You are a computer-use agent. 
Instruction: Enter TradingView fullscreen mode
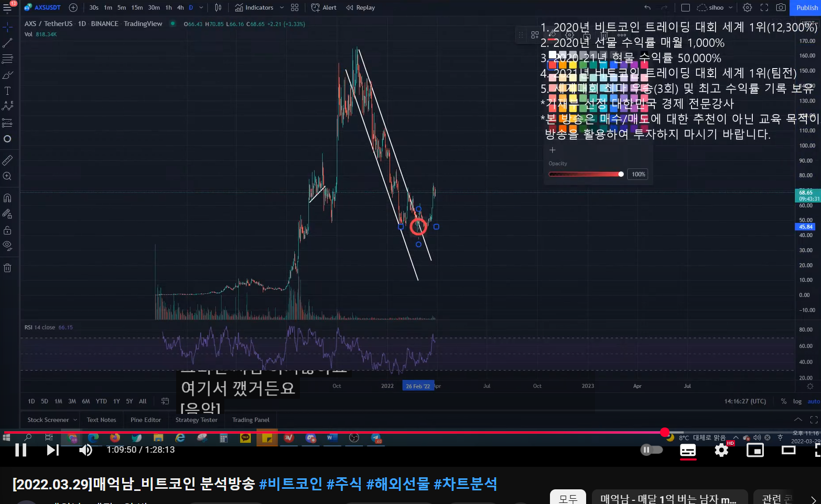point(764,8)
